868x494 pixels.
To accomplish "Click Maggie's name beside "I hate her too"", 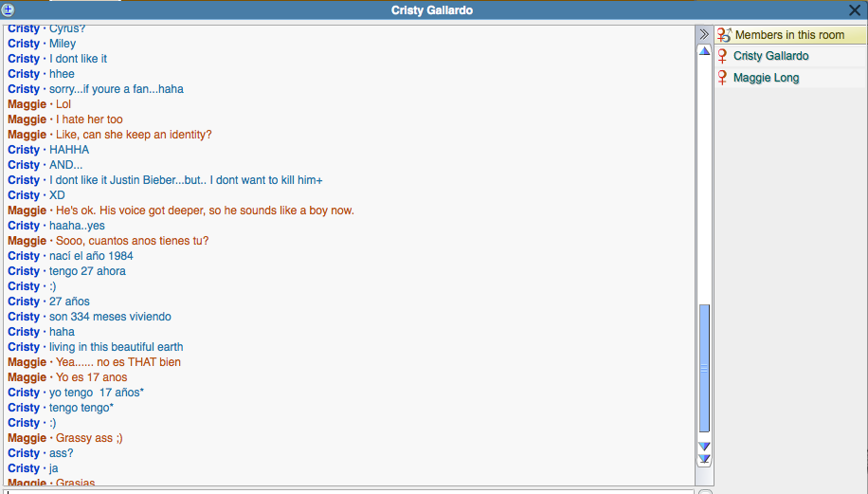I will click(27, 119).
